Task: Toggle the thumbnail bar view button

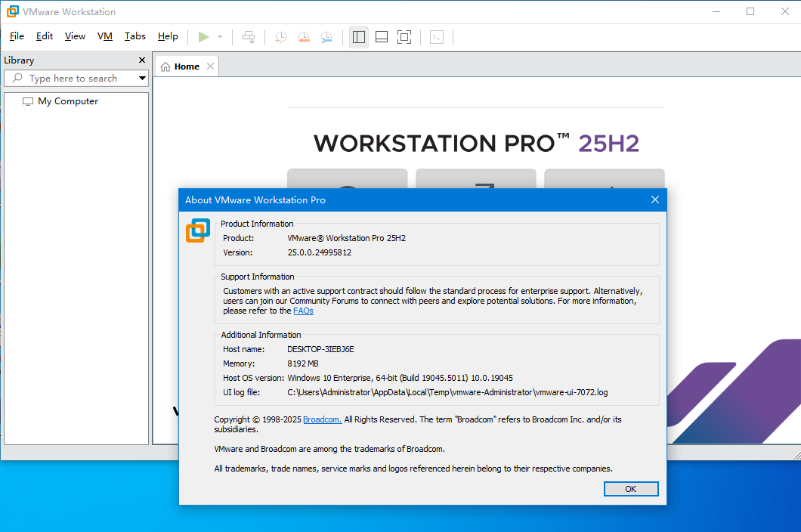Action: [x=382, y=36]
